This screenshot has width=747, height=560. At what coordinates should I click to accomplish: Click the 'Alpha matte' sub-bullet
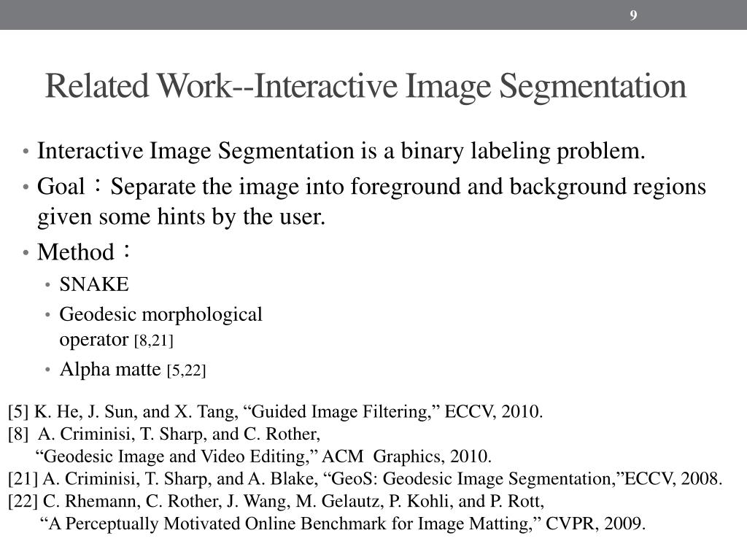click(x=133, y=370)
